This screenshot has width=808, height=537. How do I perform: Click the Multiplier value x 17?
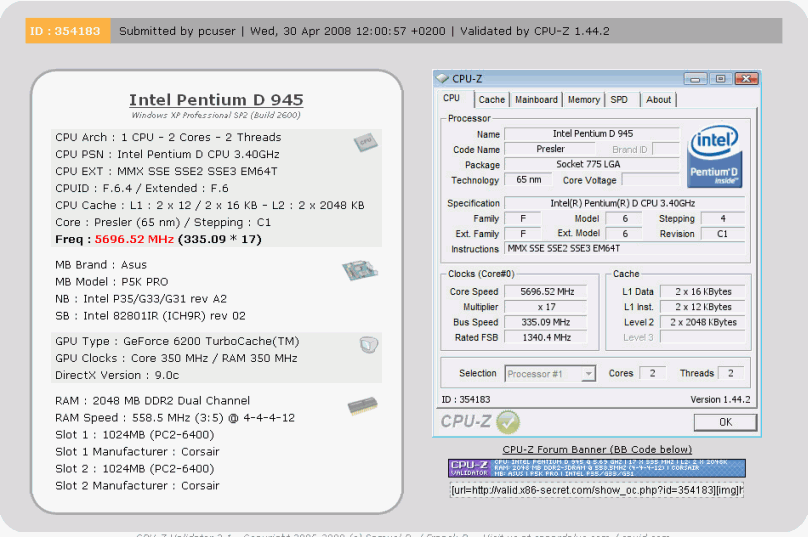coord(546,307)
